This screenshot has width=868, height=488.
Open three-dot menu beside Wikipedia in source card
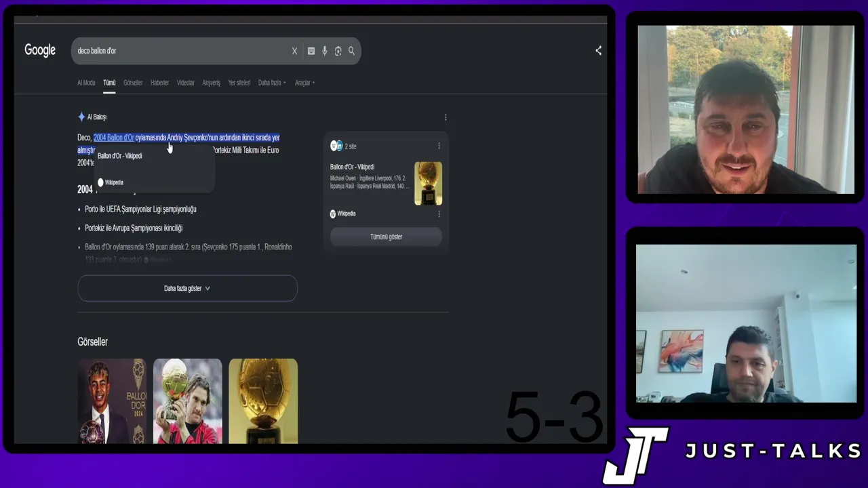439,213
